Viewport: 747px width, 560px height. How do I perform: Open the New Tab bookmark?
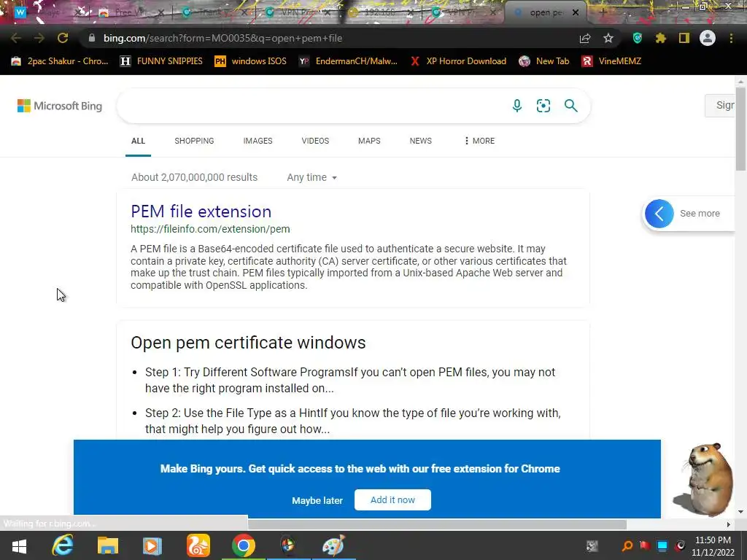pos(544,61)
